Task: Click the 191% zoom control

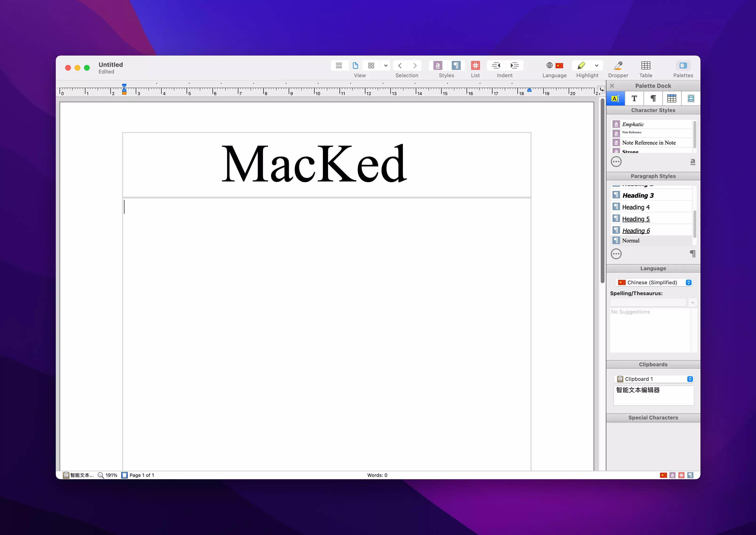Action: point(108,475)
